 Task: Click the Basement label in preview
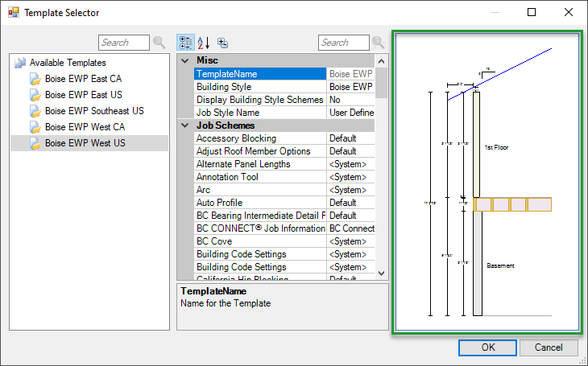500,265
